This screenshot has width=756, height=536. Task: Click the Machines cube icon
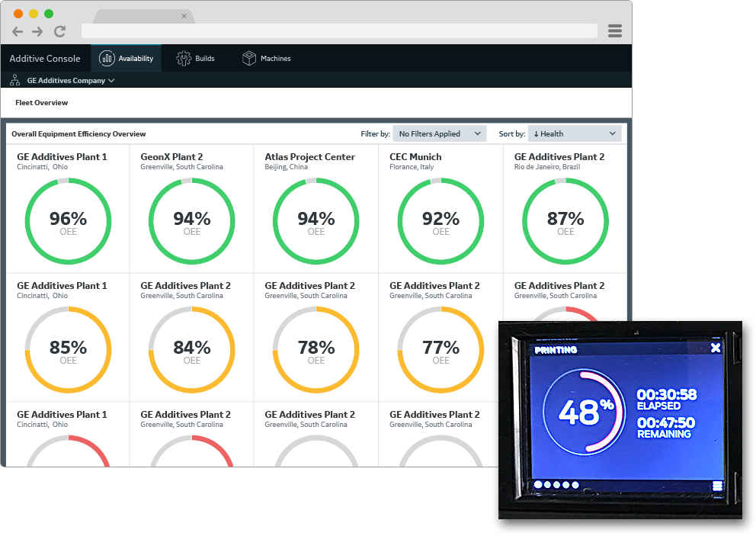click(x=248, y=59)
